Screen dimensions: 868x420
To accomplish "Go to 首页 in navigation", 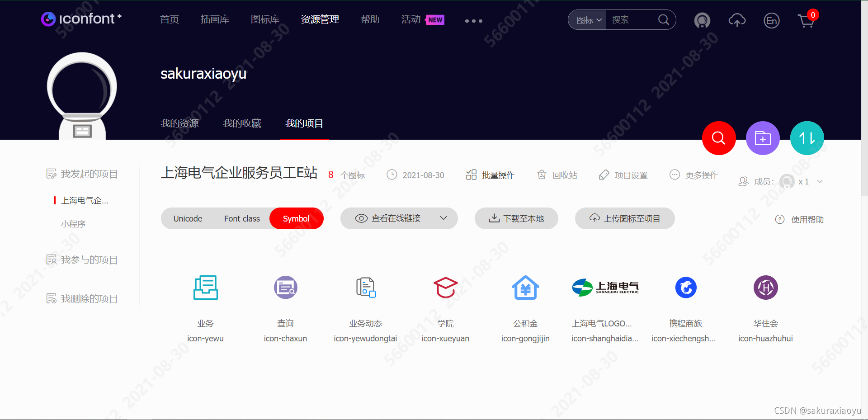I will (170, 19).
